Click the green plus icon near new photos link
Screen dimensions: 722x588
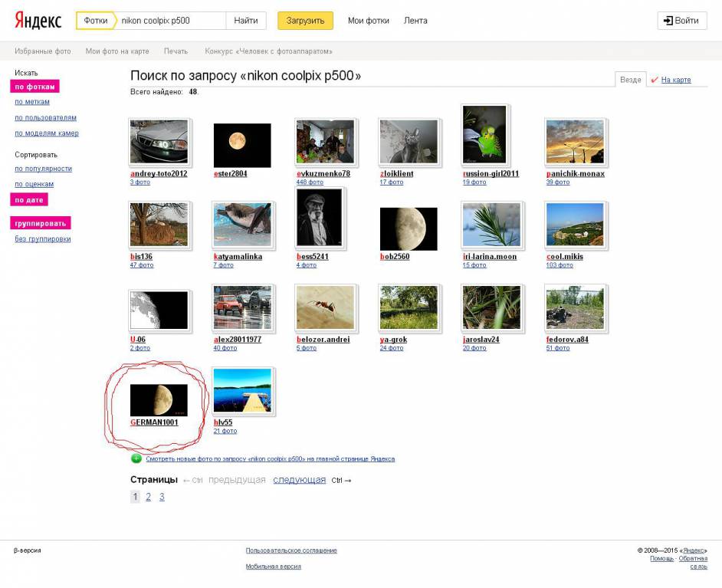tap(136, 458)
